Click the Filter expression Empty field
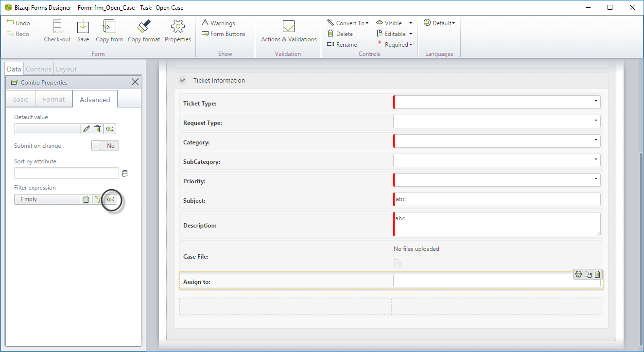The width and height of the screenshot is (644, 352). pos(47,199)
